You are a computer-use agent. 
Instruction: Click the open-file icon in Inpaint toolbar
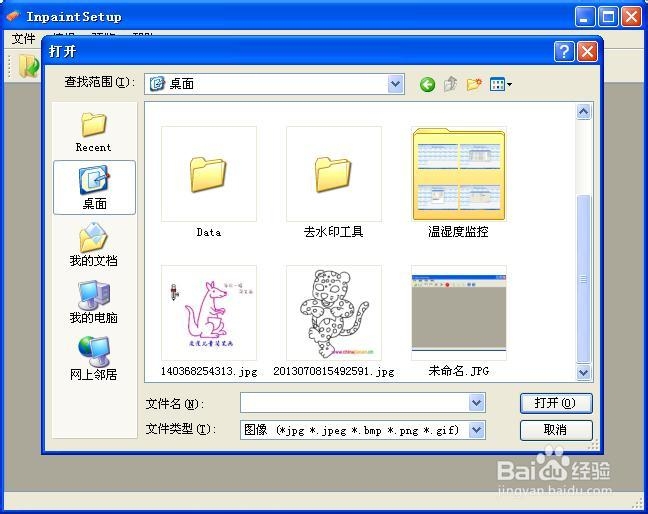tap(28, 66)
